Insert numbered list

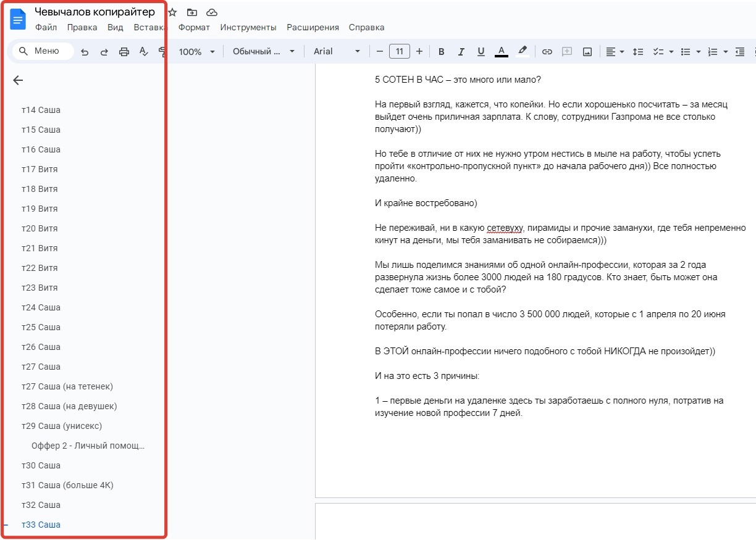click(713, 52)
